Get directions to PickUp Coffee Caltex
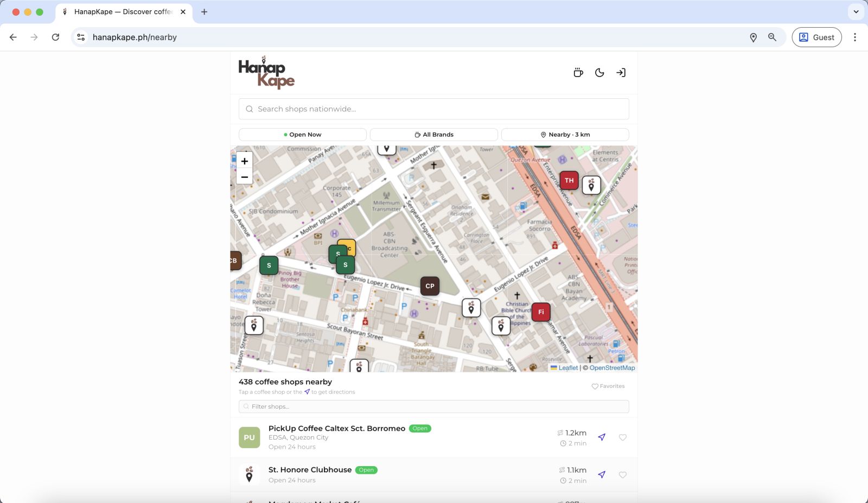This screenshot has width=868, height=503. point(602,437)
